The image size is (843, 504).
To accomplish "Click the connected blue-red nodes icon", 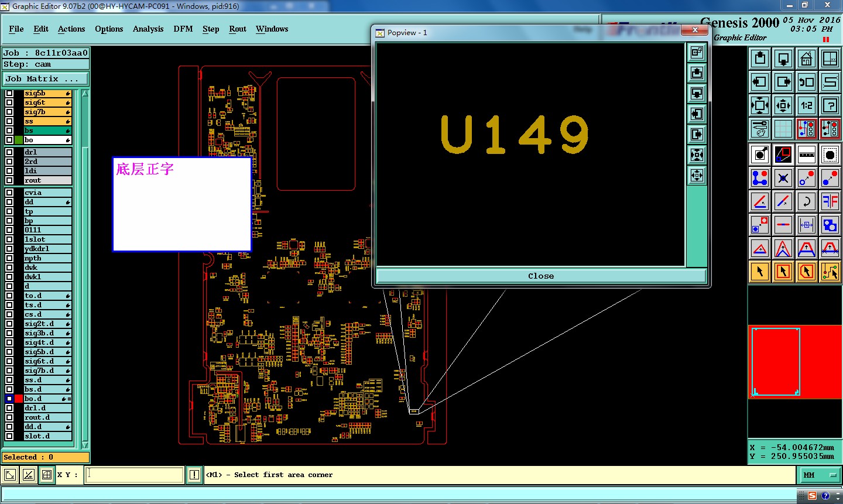I will point(760,178).
